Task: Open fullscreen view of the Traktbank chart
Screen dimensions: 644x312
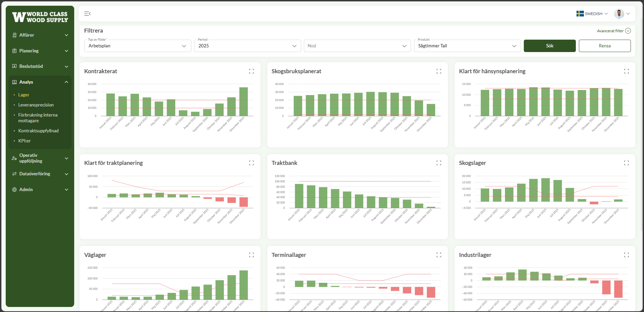Action: tap(439, 163)
